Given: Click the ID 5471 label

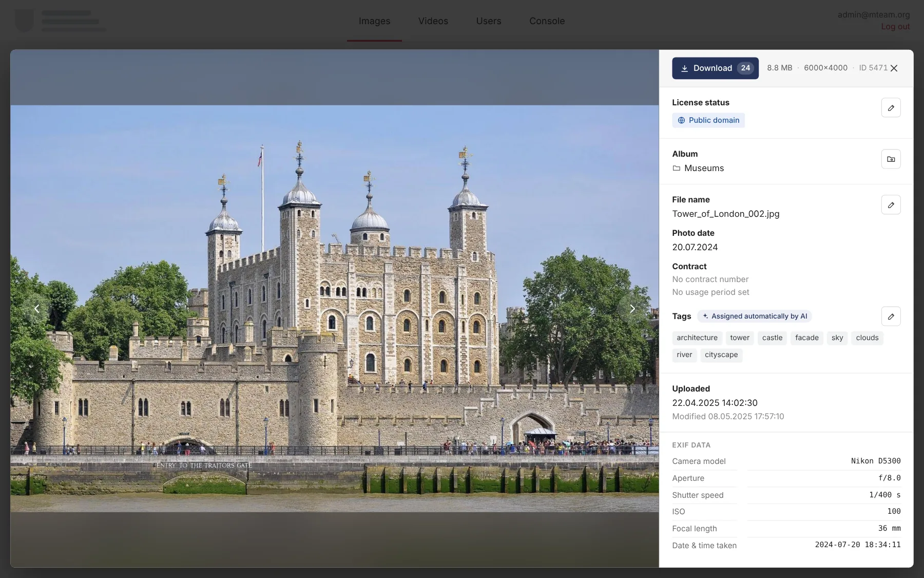Looking at the screenshot, I should [x=873, y=68].
